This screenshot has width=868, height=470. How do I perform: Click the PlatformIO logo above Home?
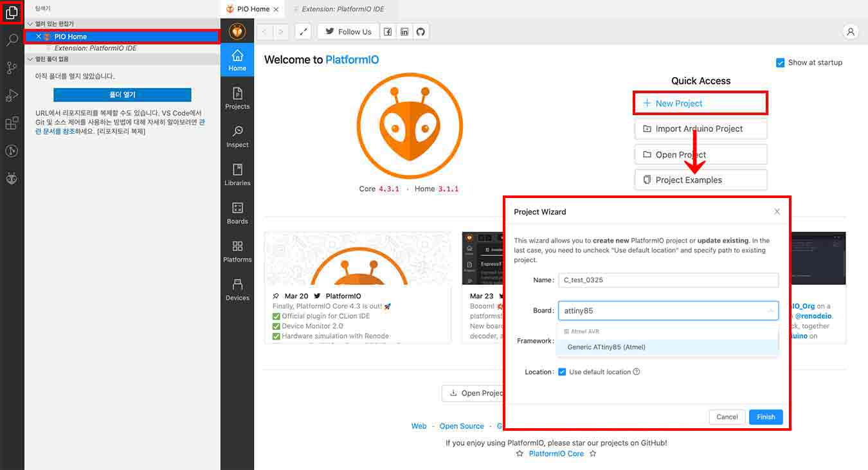tap(237, 31)
